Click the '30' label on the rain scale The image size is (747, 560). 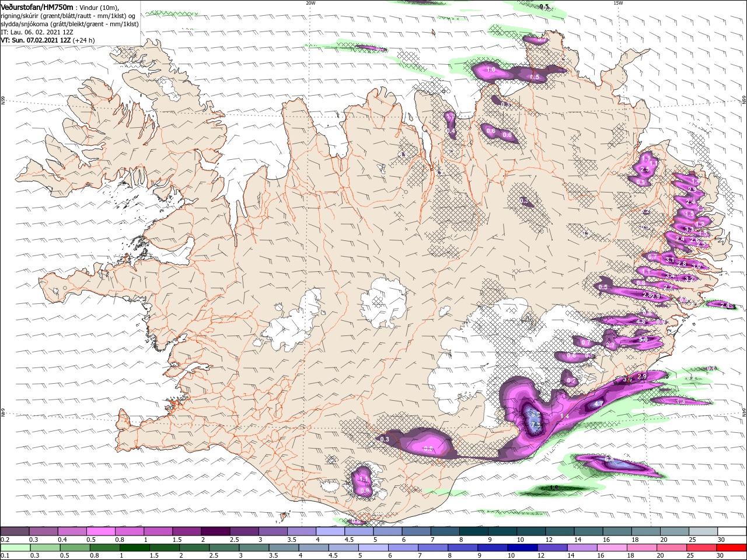pos(721,555)
